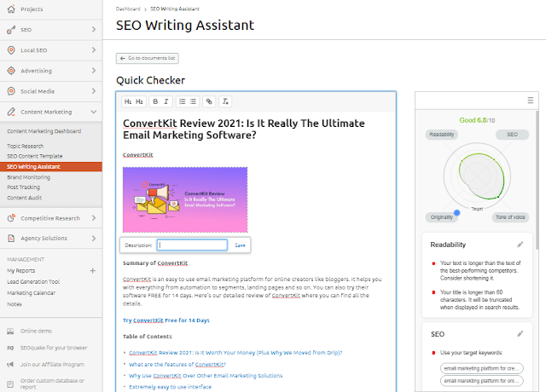The width and height of the screenshot is (546, 392).
Task: Click Go to documents list button
Action: click(148, 58)
